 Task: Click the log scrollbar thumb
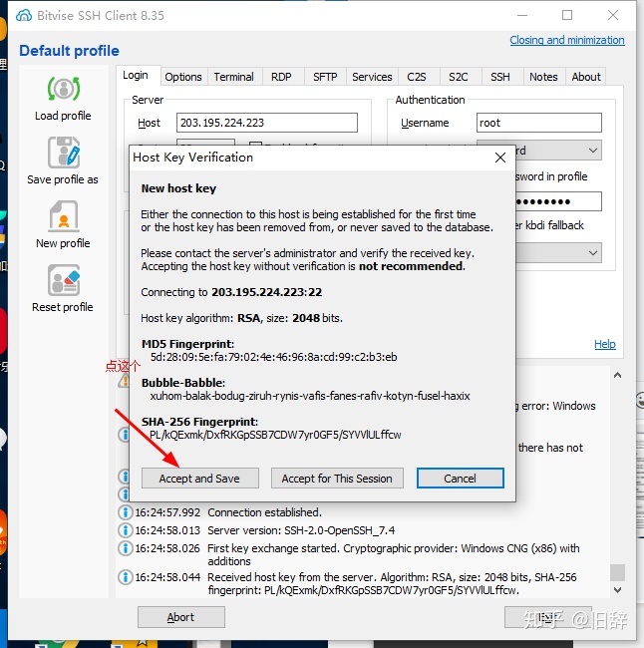click(x=617, y=572)
